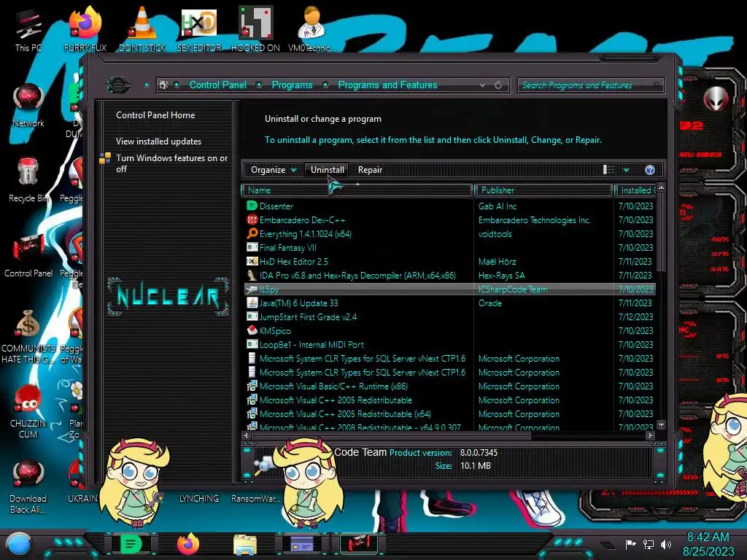Expand the address bar history dropdown

pyautogui.click(x=483, y=85)
